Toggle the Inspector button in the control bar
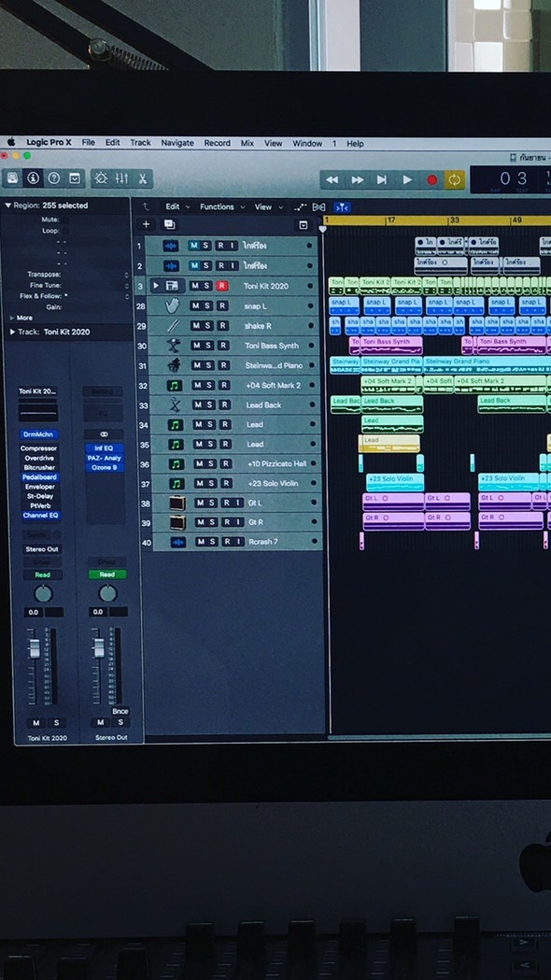This screenshot has width=551, height=980. (33, 178)
